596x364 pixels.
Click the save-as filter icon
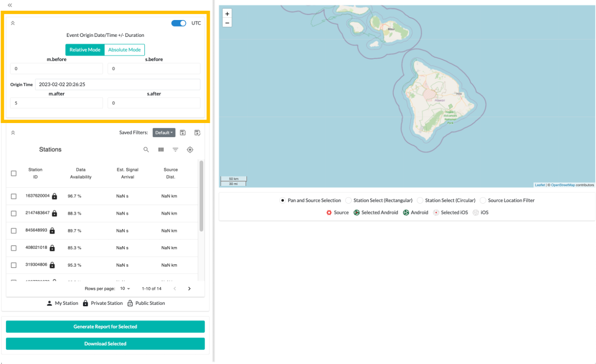(197, 133)
